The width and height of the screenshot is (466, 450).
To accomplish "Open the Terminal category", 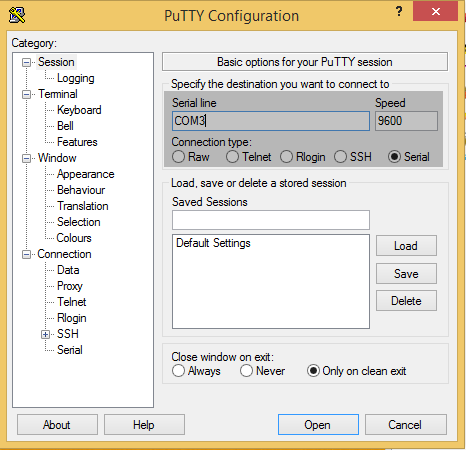I will [58, 94].
